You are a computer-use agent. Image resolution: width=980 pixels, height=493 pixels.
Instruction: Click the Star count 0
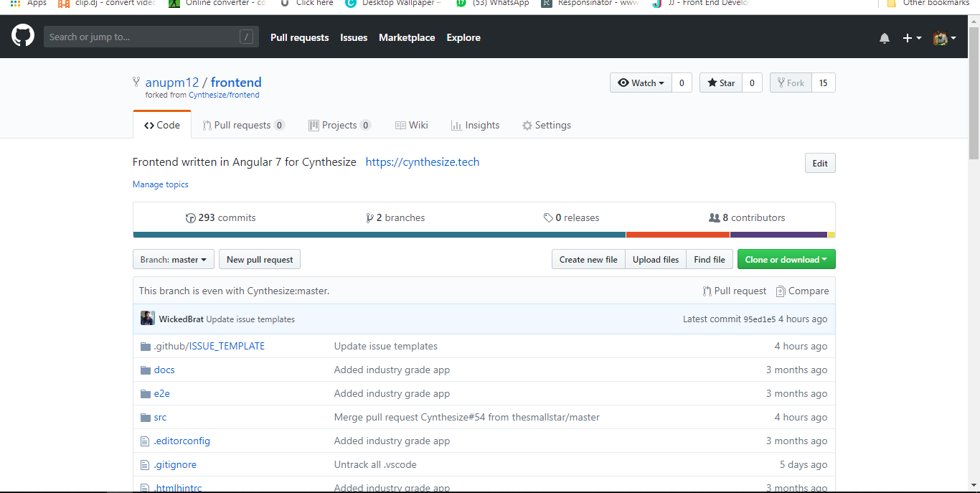pos(752,83)
